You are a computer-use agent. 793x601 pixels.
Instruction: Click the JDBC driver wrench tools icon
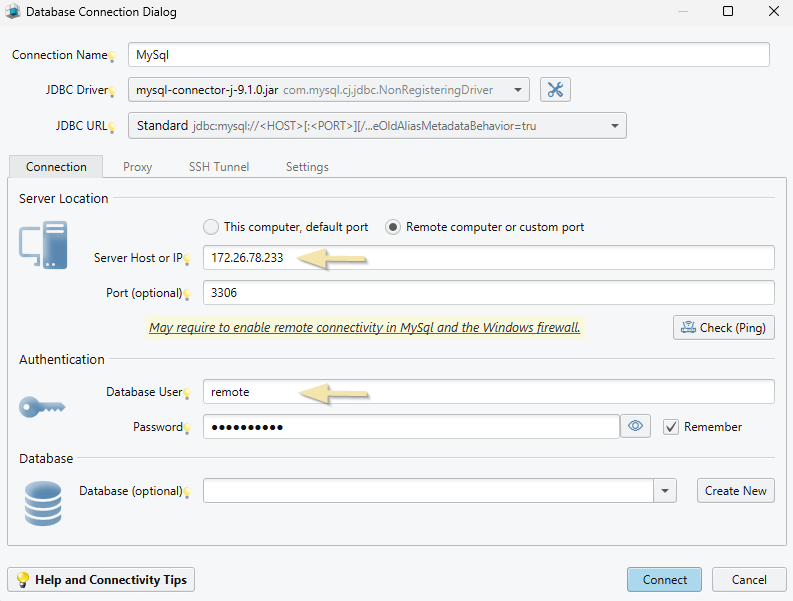(555, 90)
